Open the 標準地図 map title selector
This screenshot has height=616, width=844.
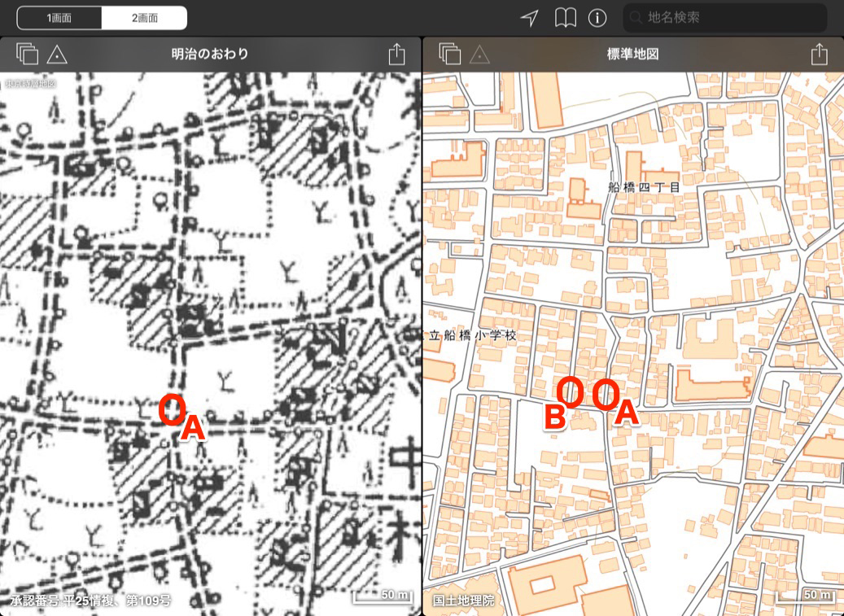(632, 55)
